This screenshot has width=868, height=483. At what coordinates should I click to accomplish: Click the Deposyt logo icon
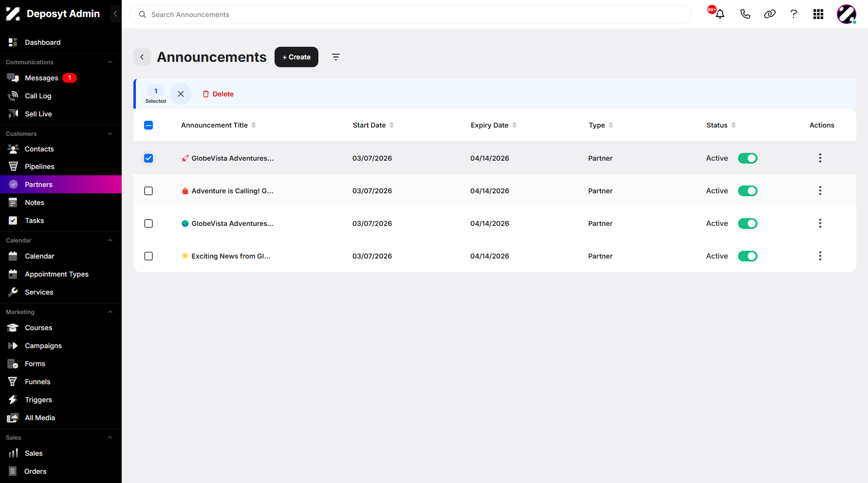(13, 14)
